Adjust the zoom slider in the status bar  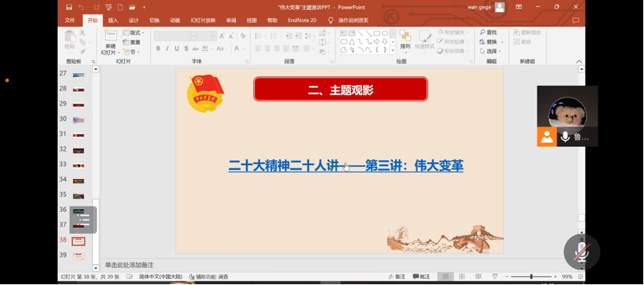531,277
